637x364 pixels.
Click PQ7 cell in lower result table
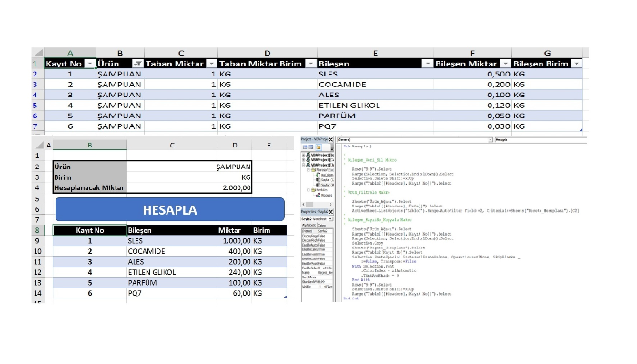[x=172, y=293]
